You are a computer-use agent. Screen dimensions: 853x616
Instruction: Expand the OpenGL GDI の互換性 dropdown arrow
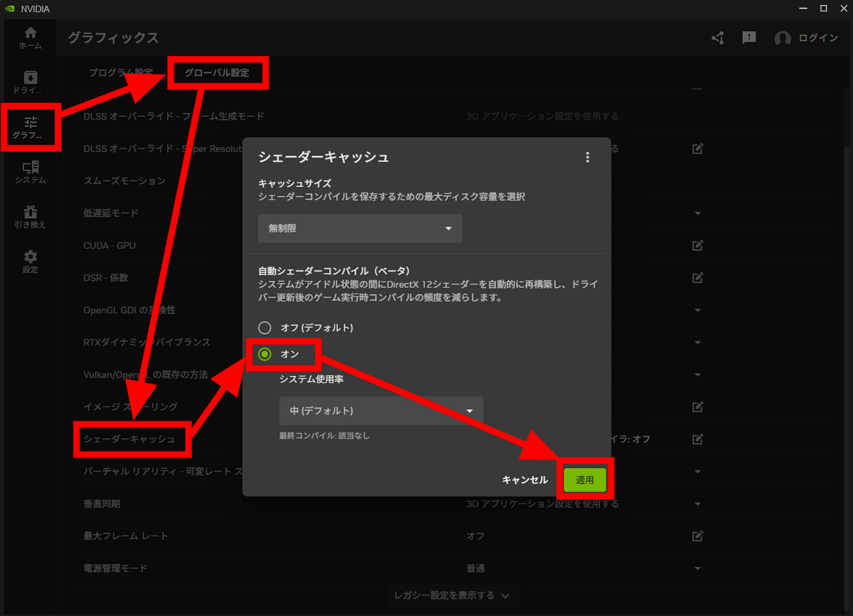tap(698, 310)
